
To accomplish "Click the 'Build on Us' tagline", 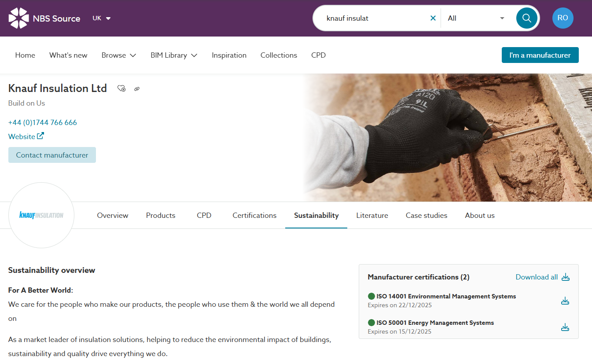I will 26,103.
